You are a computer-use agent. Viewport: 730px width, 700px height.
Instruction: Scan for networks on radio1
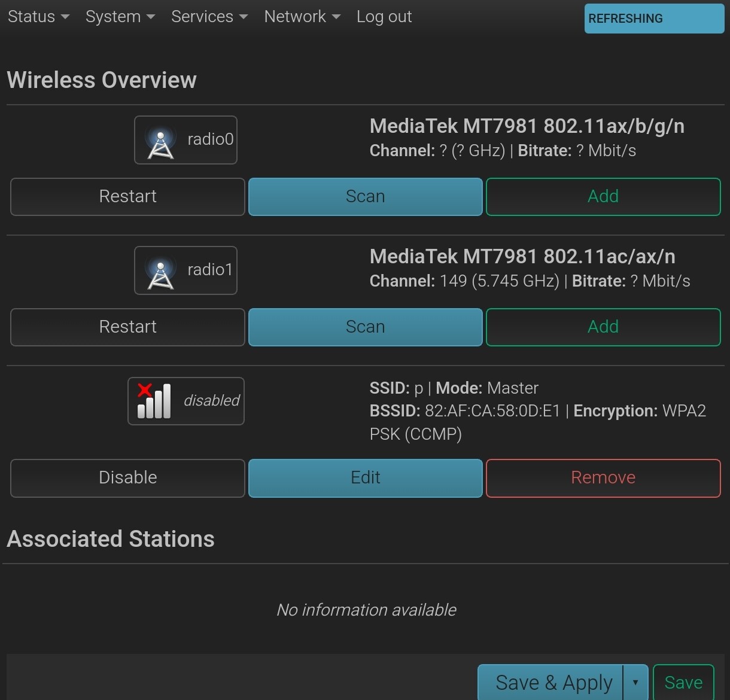click(x=365, y=327)
